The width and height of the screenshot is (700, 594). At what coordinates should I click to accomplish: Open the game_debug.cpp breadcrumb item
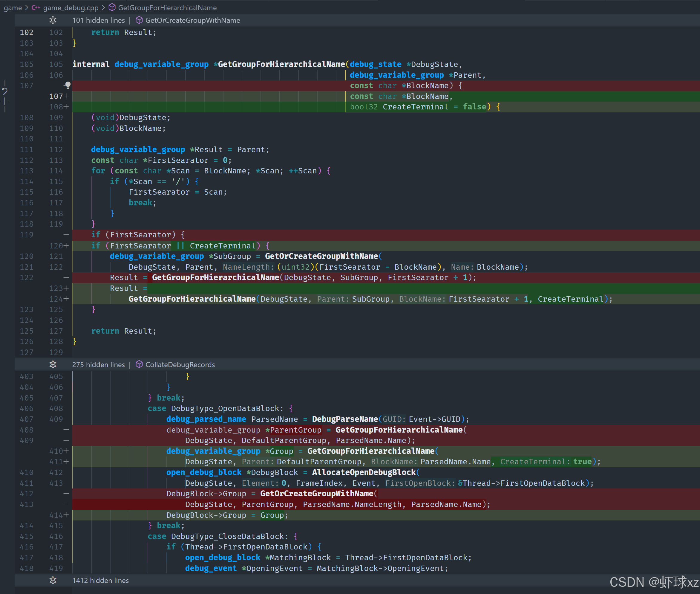[x=71, y=7]
